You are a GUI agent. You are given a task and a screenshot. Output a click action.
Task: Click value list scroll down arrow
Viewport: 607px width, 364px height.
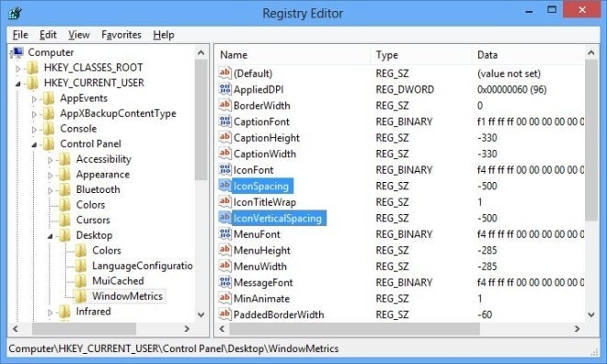(591, 314)
